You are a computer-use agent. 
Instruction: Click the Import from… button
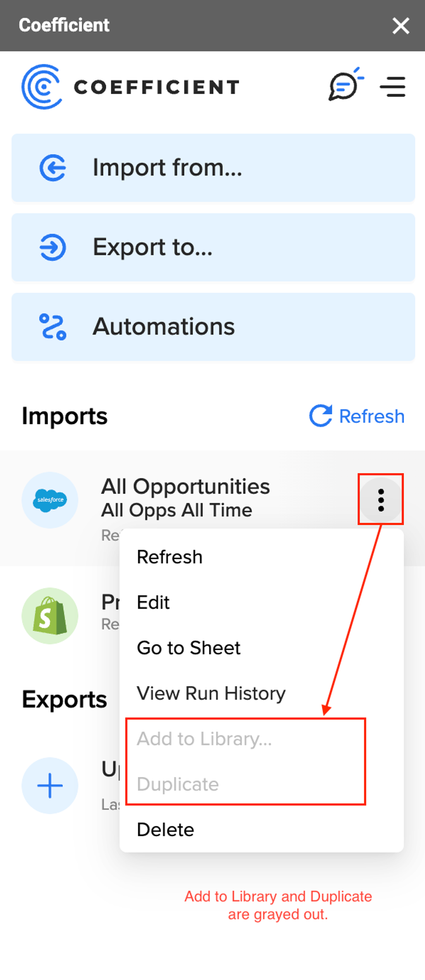(x=213, y=167)
